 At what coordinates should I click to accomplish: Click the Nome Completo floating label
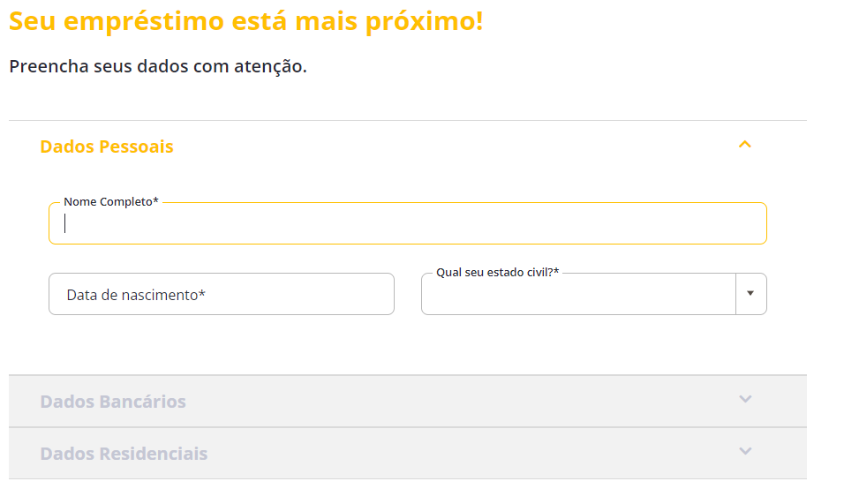[111, 202]
